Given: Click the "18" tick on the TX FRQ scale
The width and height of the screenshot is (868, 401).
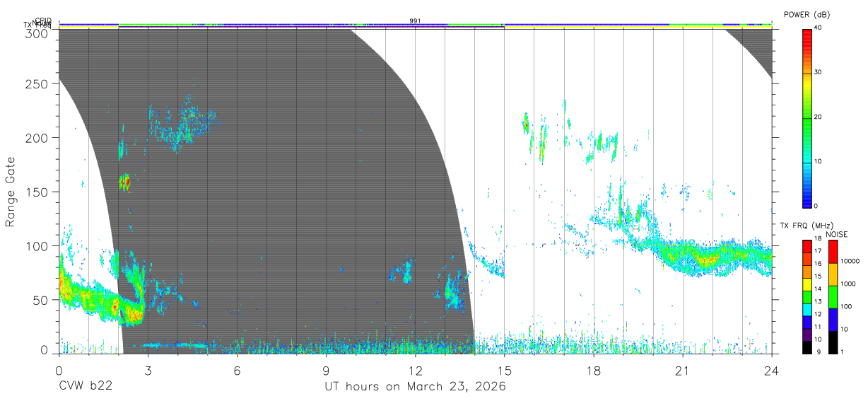Looking at the screenshot, I should pos(818,240).
